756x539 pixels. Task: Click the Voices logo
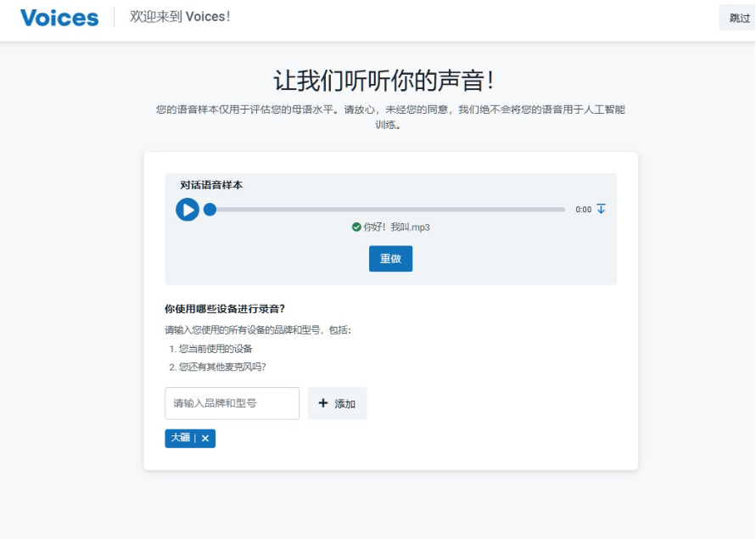click(59, 18)
